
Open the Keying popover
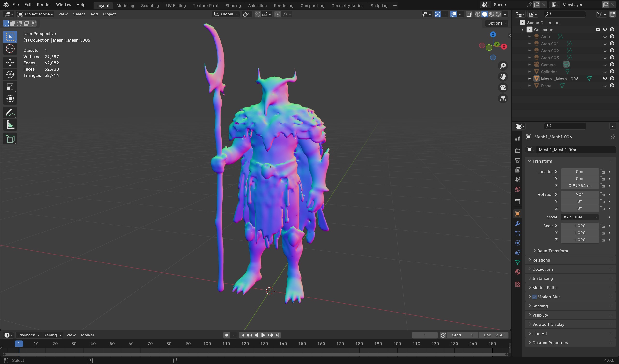52,335
